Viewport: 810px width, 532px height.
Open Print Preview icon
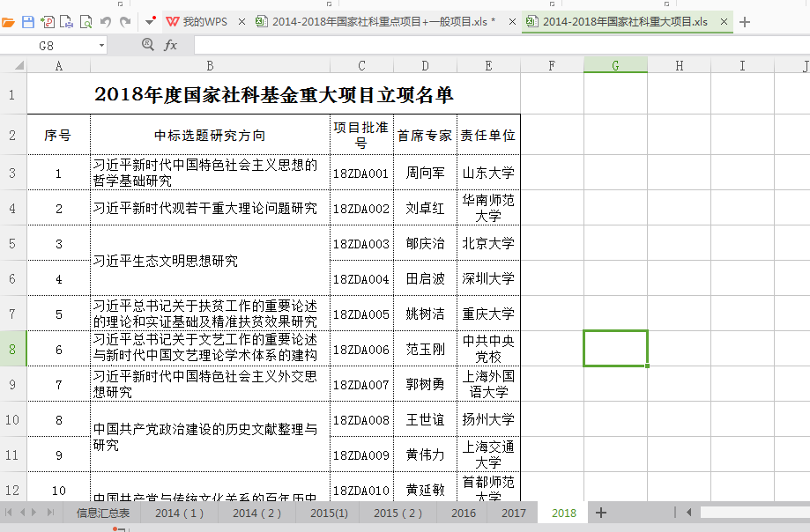[x=85, y=22]
